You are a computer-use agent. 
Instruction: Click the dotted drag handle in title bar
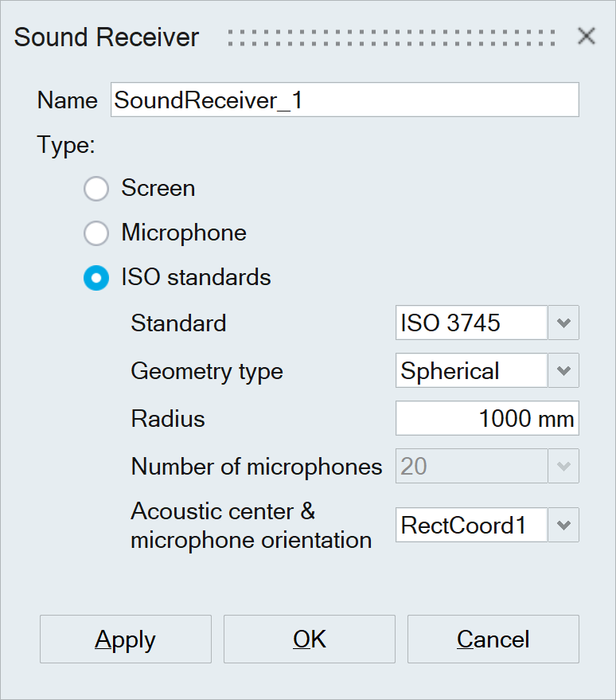point(391,37)
